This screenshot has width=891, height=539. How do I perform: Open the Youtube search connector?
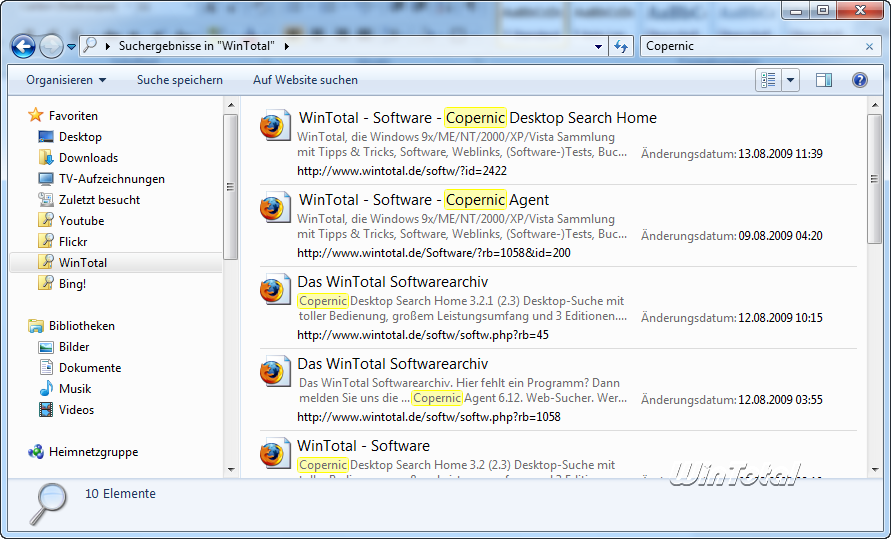point(81,221)
